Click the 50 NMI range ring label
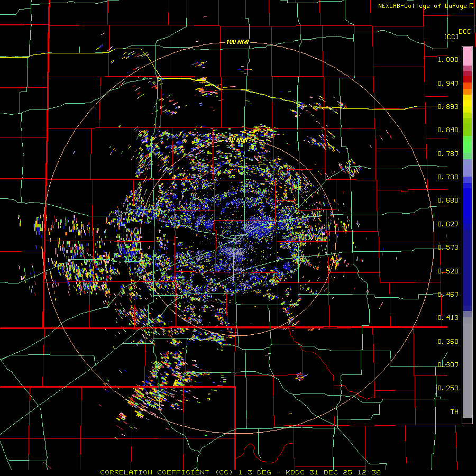This screenshot has width=476, height=476. pos(238,140)
